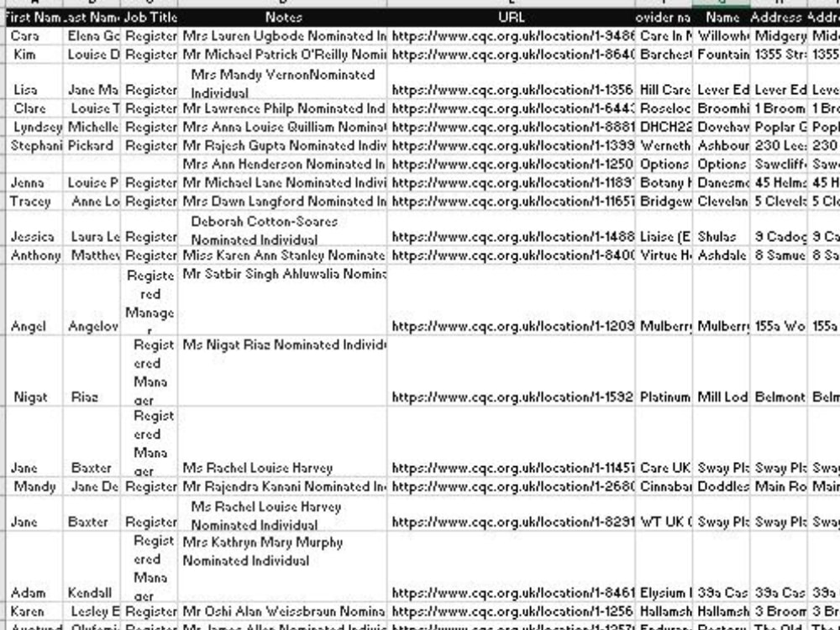
Task: Open the URL in Kim's row
Action: point(511,55)
